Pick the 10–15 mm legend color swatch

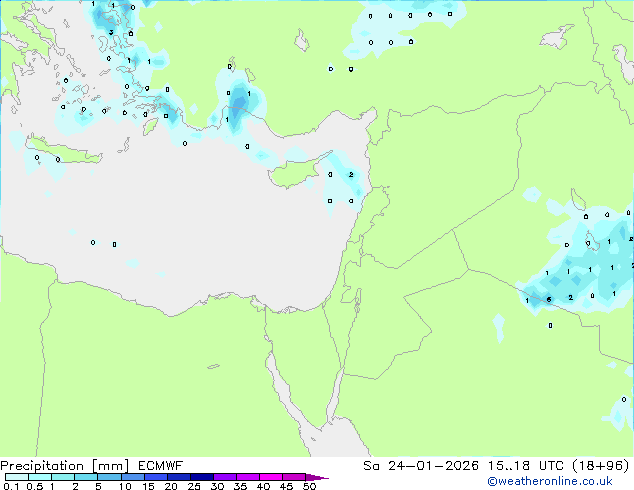click(132, 477)
